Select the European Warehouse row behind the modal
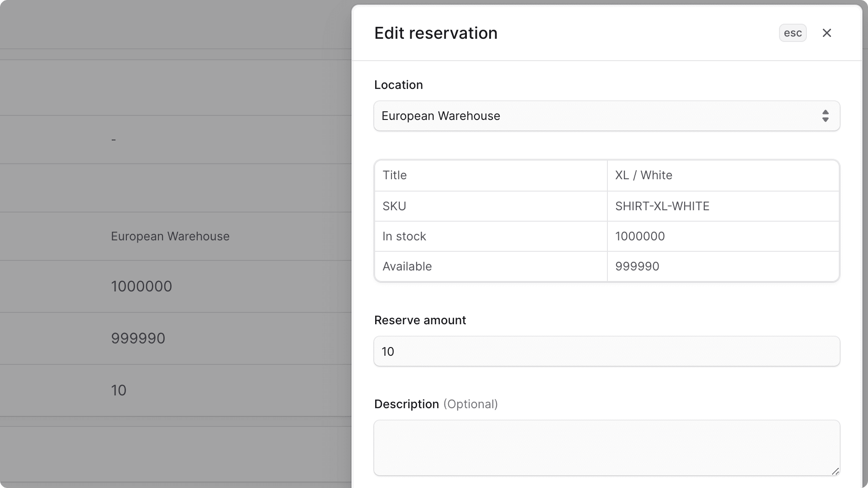The width and height of the screenshot is (868, 488). click(170, 236)
